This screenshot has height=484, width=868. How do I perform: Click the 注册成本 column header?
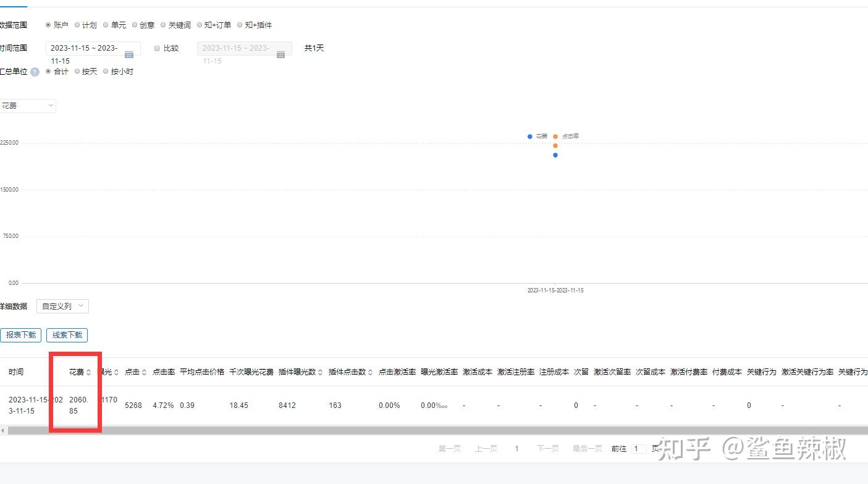coord(554,372)
